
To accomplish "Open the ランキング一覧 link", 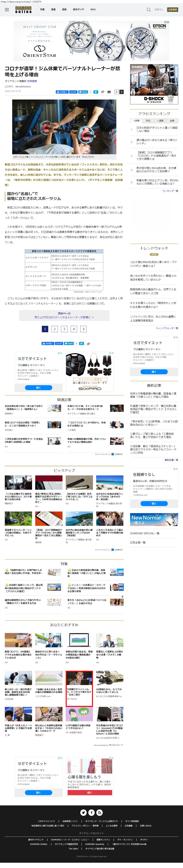I will click(x=170, y=191).
